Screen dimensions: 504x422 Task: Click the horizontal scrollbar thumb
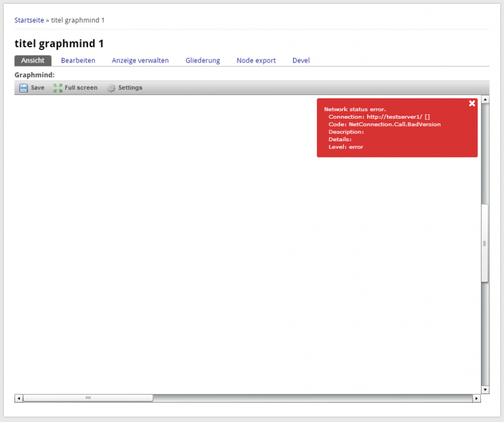point(88,398)
